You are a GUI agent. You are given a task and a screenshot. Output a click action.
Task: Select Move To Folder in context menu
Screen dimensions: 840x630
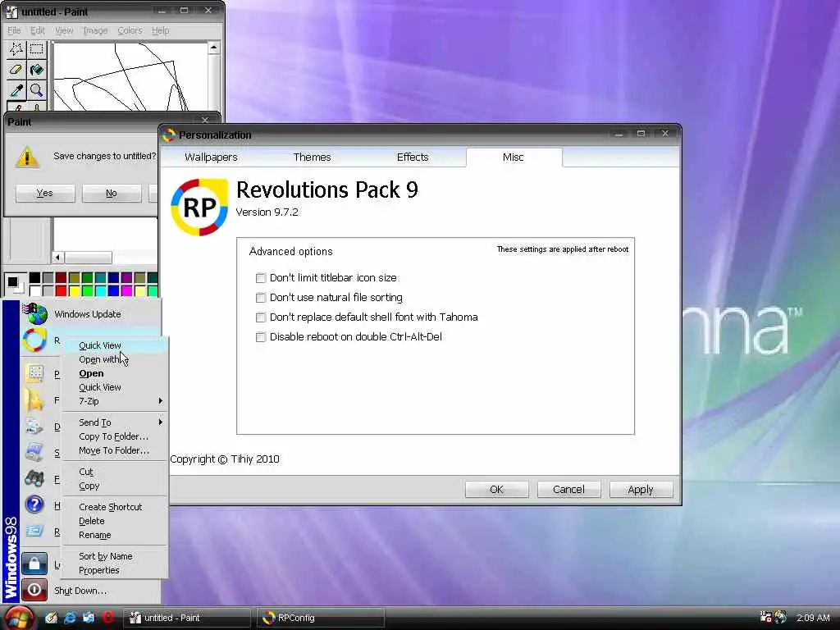pos(115,450)
